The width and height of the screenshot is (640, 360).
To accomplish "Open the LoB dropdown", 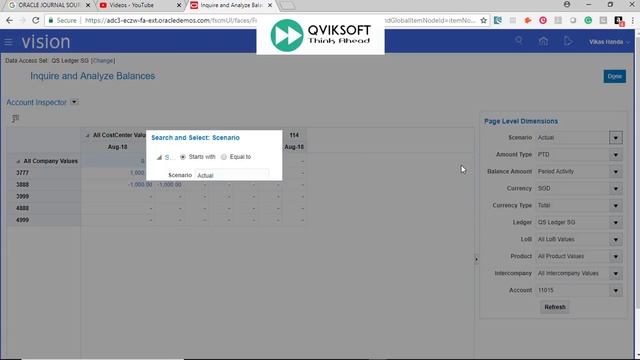I will pos(616,240).
